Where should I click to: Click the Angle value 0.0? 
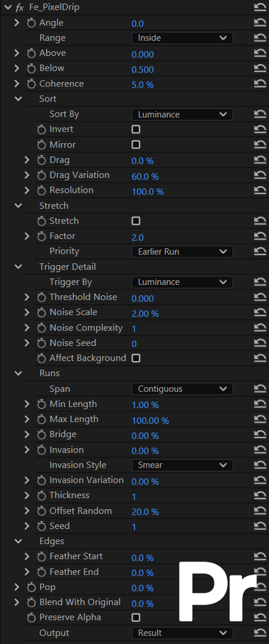pos(137,24)
